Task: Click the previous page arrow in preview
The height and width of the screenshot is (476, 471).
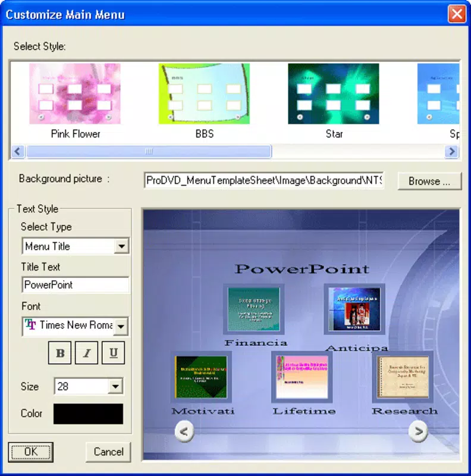Action: [x=184, y=431]
